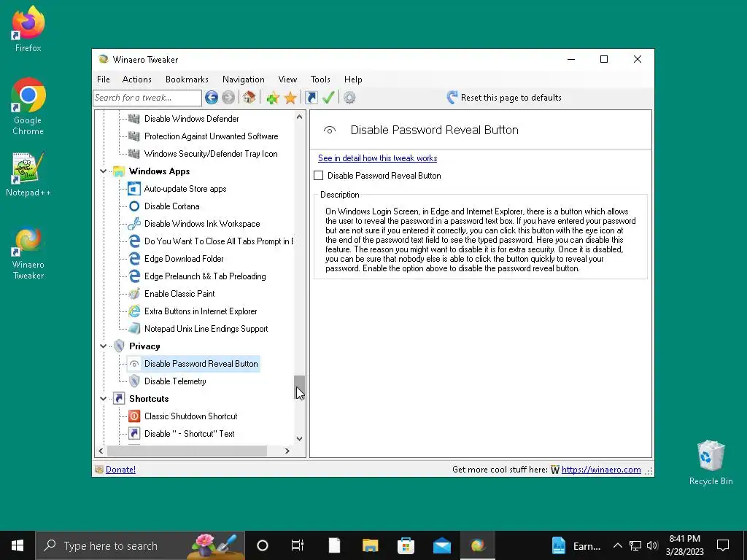747x560 pixels.
Task: Click Auto-update Store apps icon
Action: click(x=134, y=189)
